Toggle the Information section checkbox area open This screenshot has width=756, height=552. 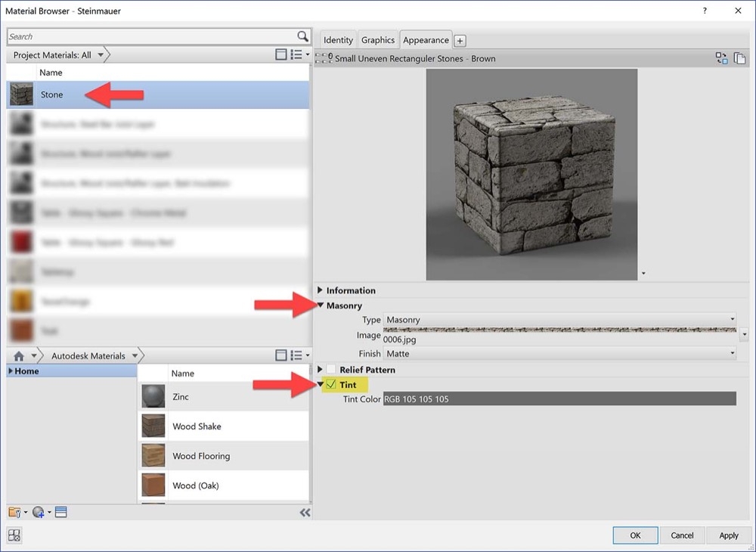(x=320, y=290)
